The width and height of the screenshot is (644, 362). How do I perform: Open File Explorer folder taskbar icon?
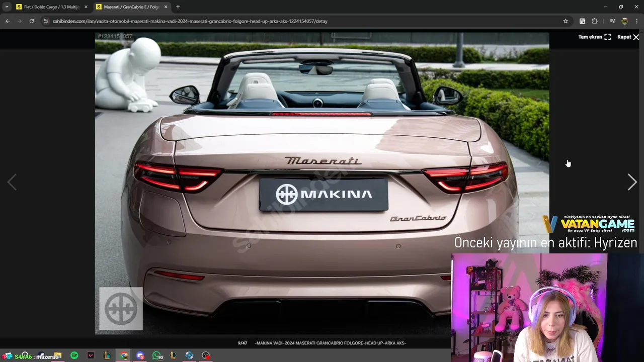click(x=57, y=355)
